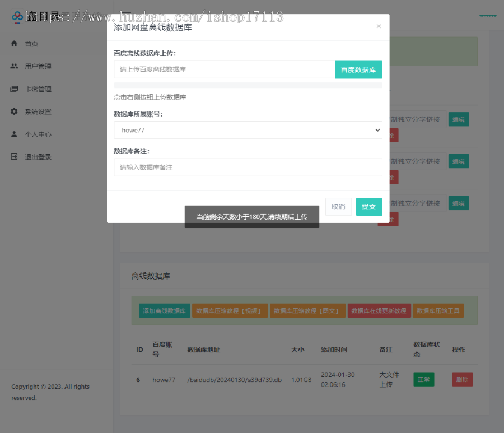This screenshot has height=433, width=504.
Task: Click the 大小 column header
Action: click(x=298, y=350)
